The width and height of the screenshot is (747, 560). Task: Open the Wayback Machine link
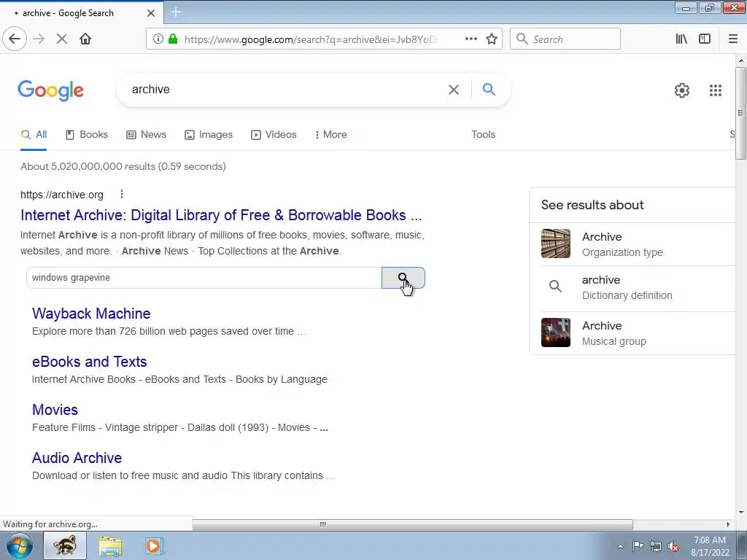91,314
